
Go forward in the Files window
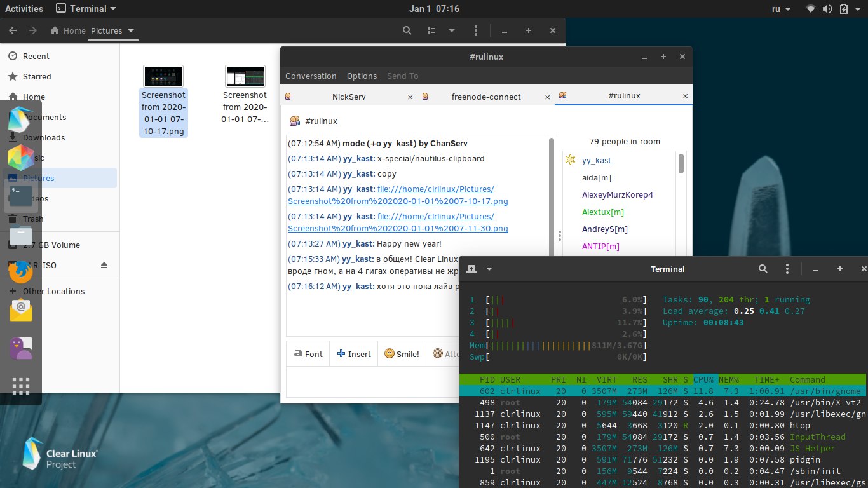(32, 30)
